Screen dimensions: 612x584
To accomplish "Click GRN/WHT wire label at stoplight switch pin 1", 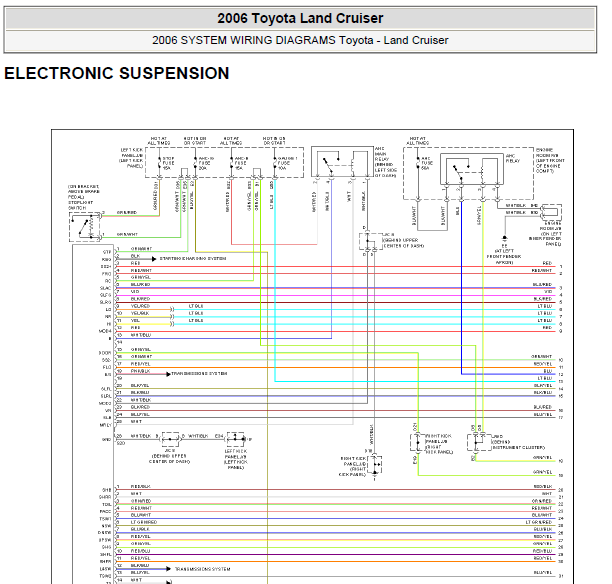I will 127,234.
